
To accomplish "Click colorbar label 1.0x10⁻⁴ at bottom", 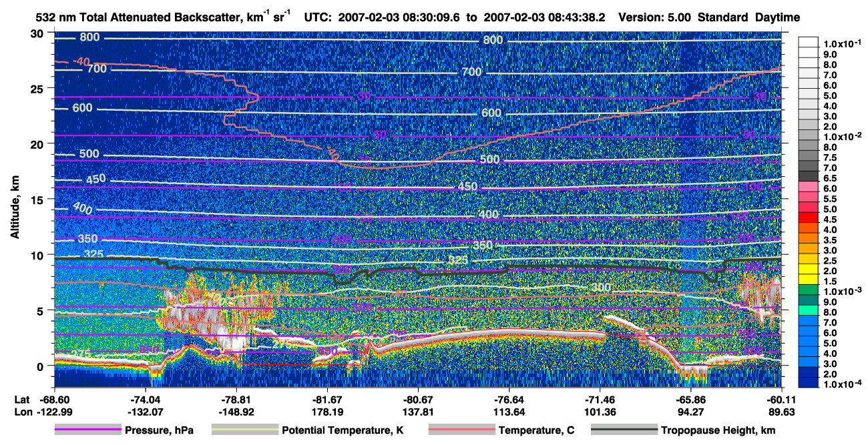I will pyautogui.click(x=843, y=384).
